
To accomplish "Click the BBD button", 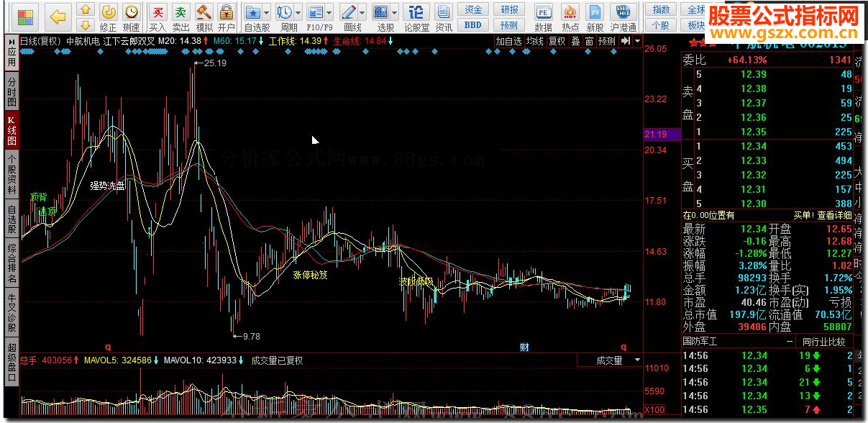I will click(x=472, y=24).
